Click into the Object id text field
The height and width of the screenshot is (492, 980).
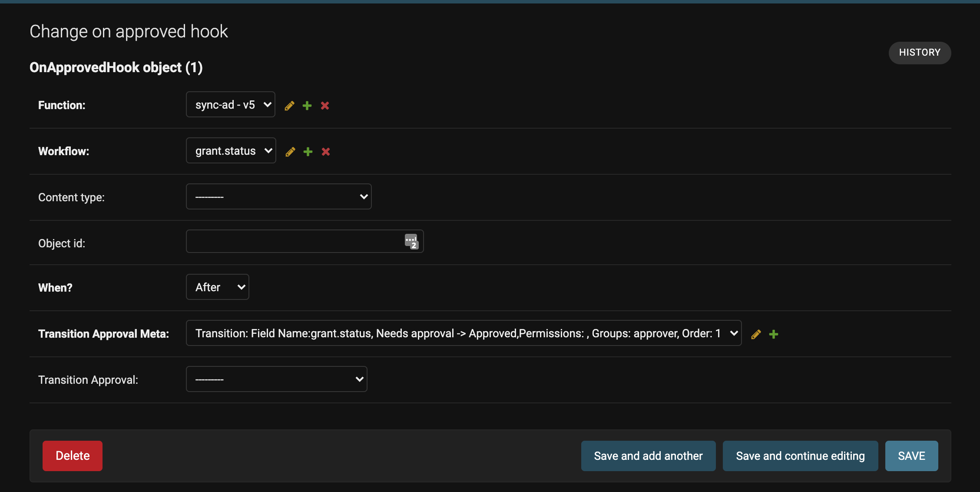[x=293, y=242]
